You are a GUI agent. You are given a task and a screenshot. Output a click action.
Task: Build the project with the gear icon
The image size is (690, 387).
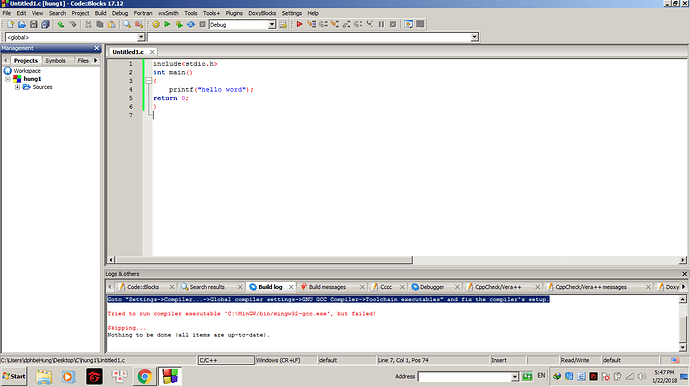[x=156, y=25]
